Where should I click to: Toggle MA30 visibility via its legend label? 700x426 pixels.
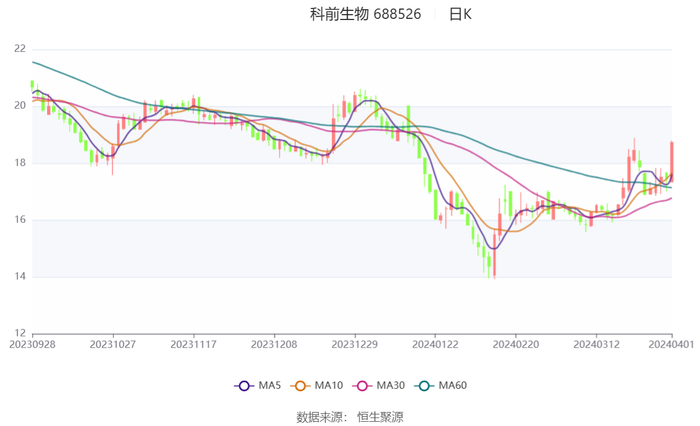(389, 386)
